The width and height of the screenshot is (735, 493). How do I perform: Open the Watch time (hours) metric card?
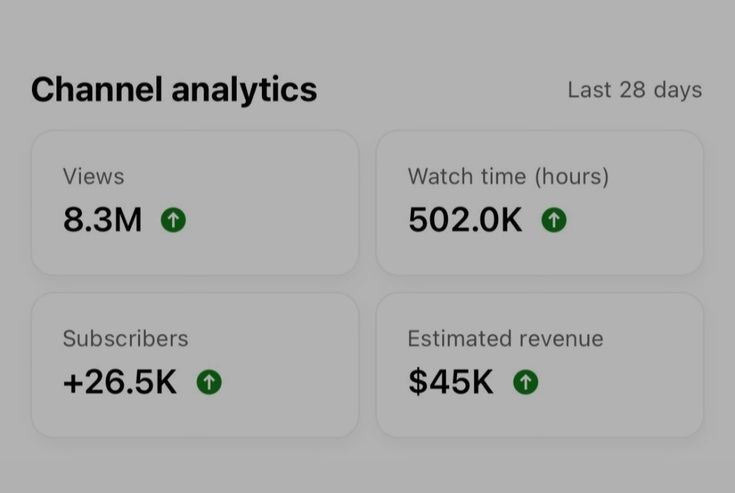point(540,203)
